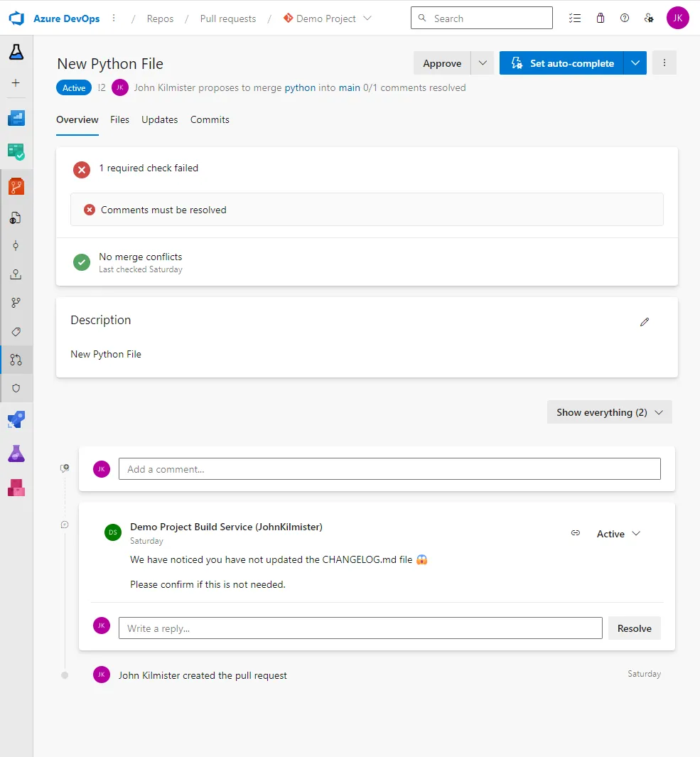Click the 1 required check failed text
700x757 pixels.
click(149, 168)
